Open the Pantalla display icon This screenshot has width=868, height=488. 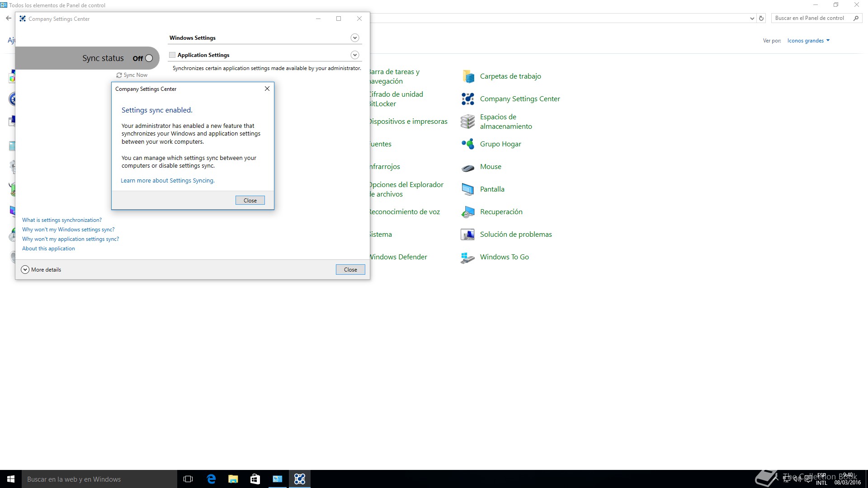pyautogui.click(x=468, y=189)
